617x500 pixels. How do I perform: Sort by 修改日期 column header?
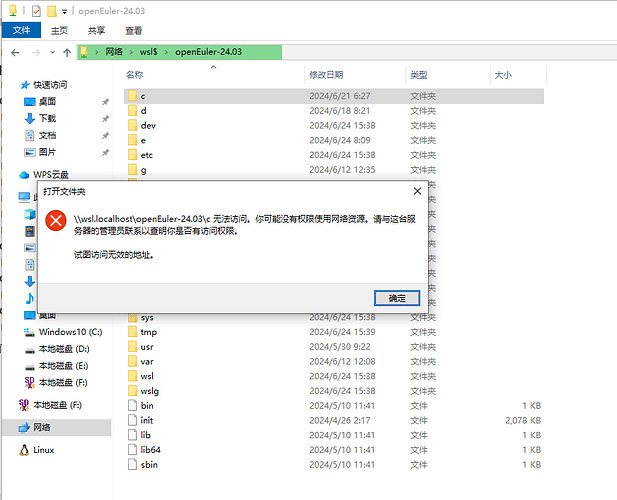[326, 75]
